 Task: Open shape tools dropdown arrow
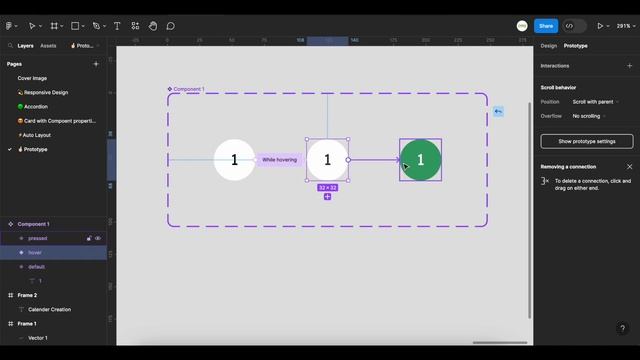tap(83, 26)
